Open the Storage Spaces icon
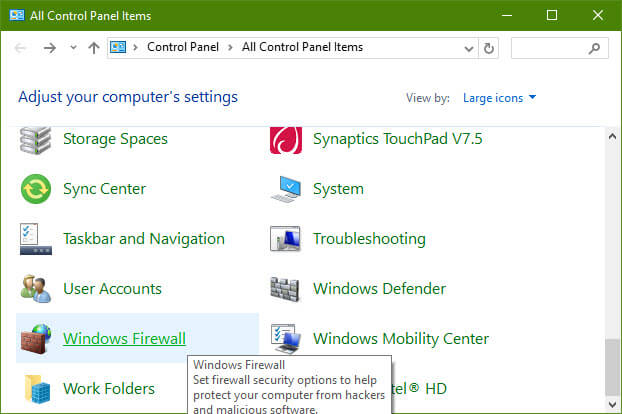Screen dimensions: 622x414 point(35,140)
